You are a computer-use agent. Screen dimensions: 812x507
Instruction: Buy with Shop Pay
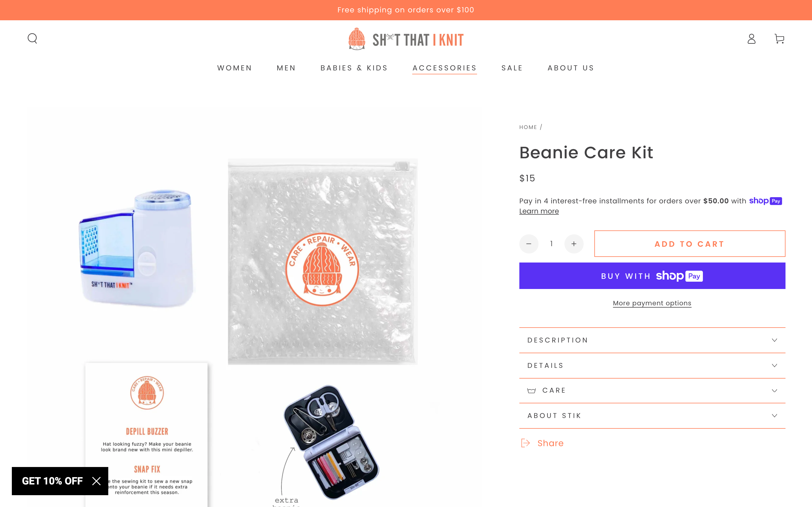pos(652,276)
